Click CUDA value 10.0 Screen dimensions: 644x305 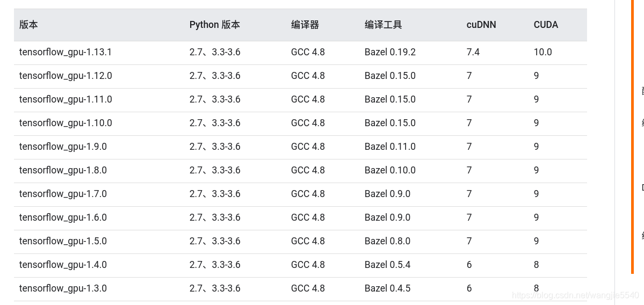pyautogui.click(x=542, y=52)
